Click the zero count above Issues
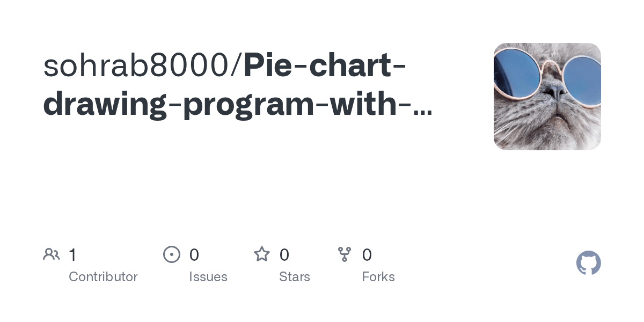 click(194, 255)
